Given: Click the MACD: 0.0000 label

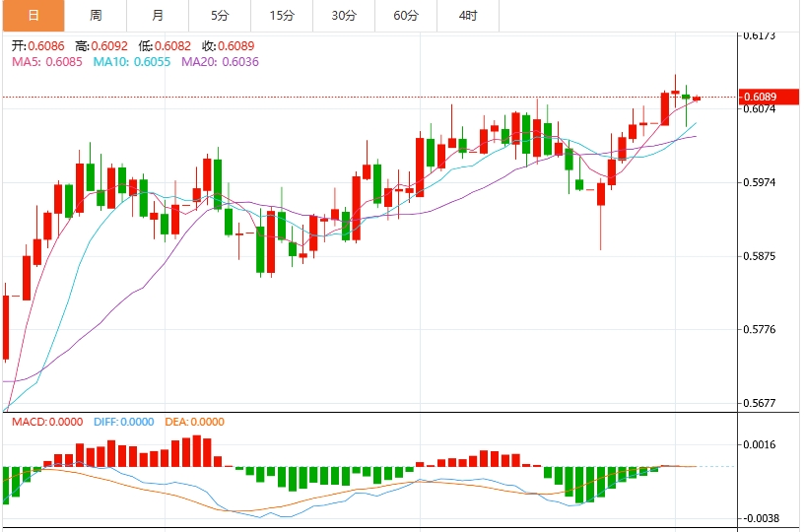Looking at the screenshot, I should tap(47, 422).
